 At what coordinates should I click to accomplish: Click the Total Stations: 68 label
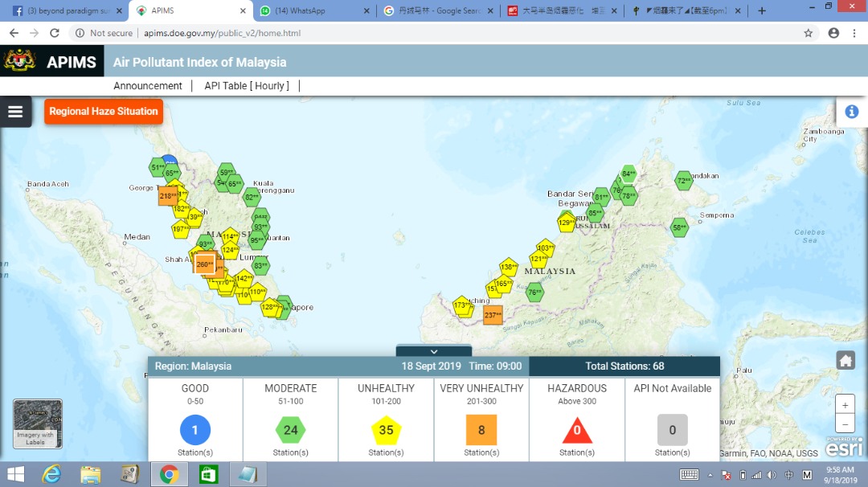tap(624, 366)
